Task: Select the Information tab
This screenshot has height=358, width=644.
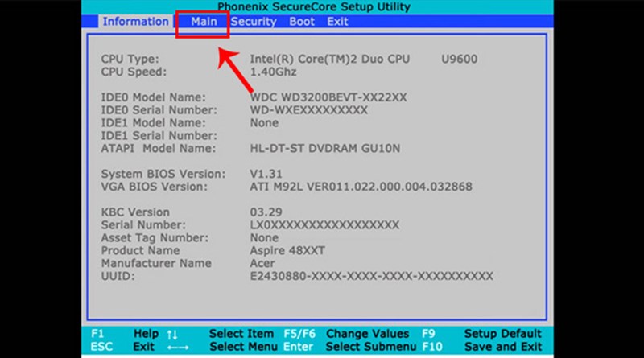Action: [135, 22]
